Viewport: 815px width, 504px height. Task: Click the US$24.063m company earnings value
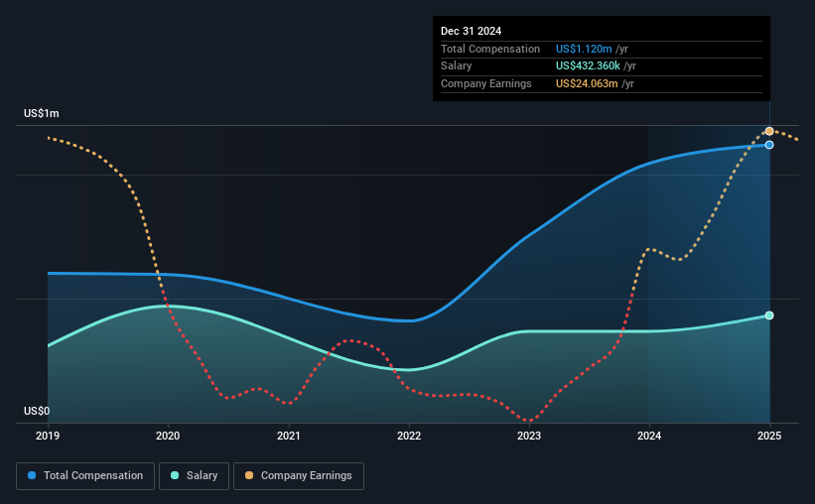(587, 83)
